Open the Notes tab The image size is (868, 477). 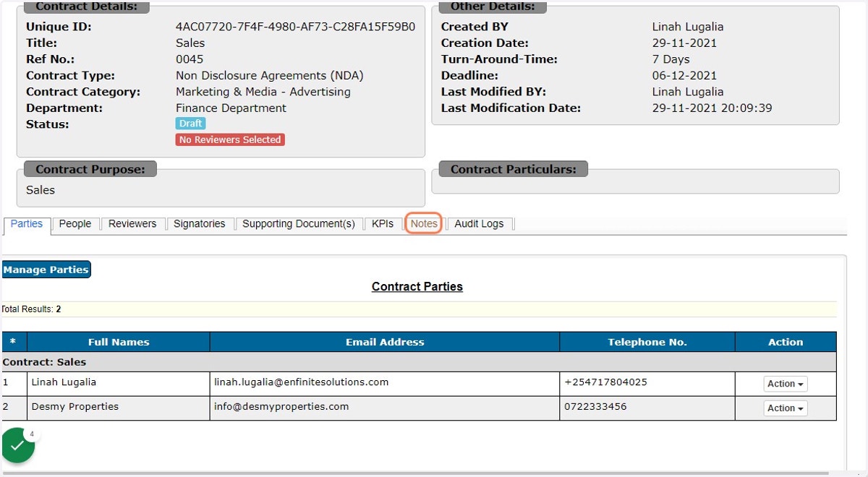point(424,224)
